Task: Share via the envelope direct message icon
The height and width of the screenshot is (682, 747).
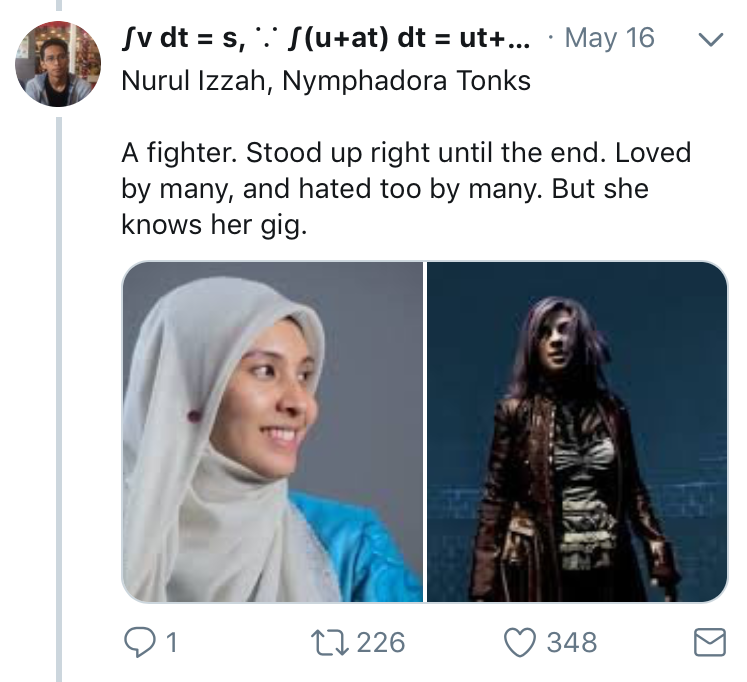Action: [709, 642]
